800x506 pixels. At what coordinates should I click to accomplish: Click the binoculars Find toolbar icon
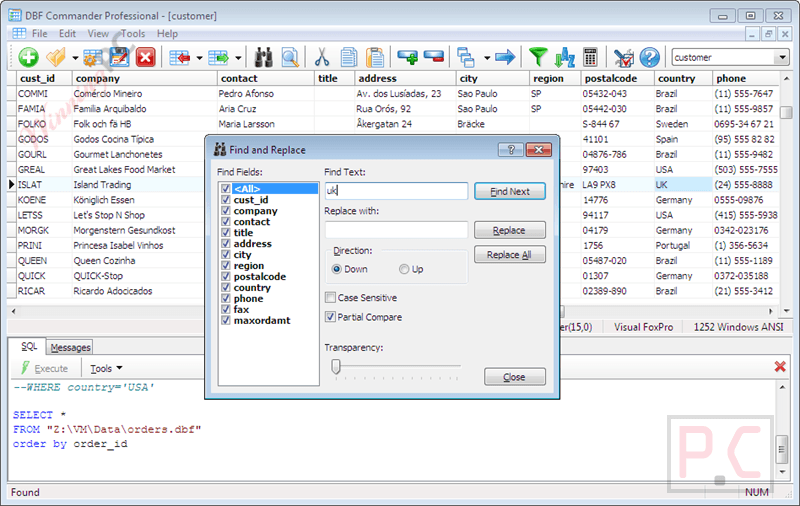263,58
